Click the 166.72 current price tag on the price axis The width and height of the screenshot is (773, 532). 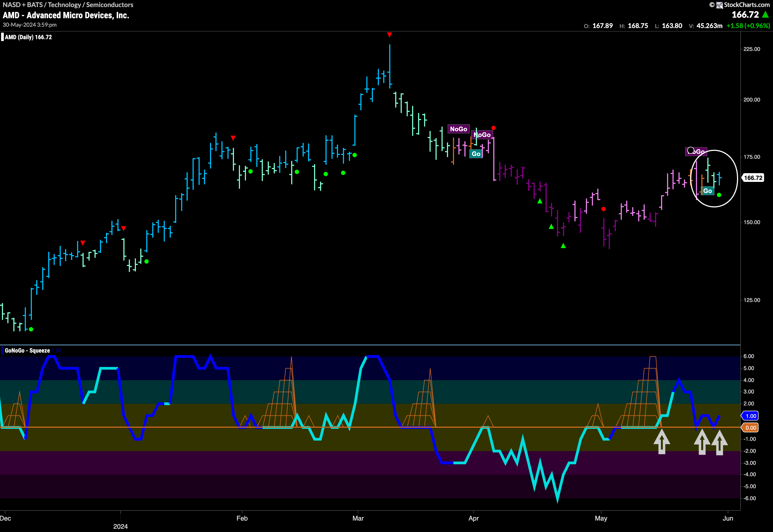pos(753,178)
